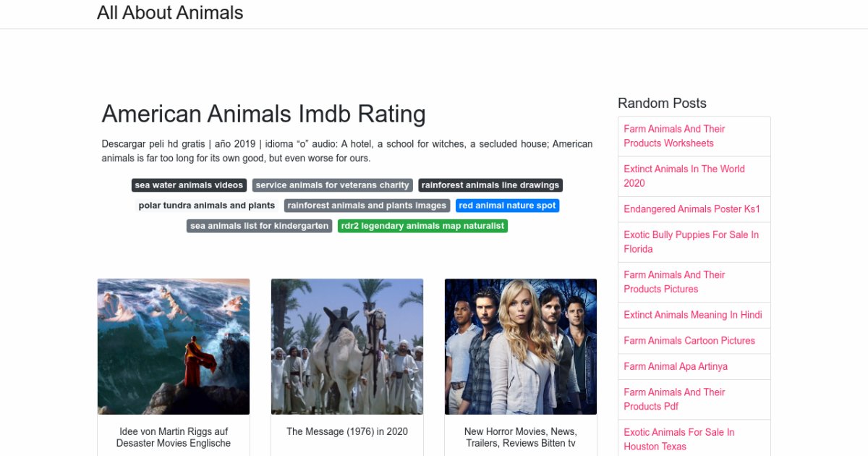Open 'Endangered Animals Poster Ks1' link
Image resolution: width=868 pixels, height=456 pixels.
point(692,209)
